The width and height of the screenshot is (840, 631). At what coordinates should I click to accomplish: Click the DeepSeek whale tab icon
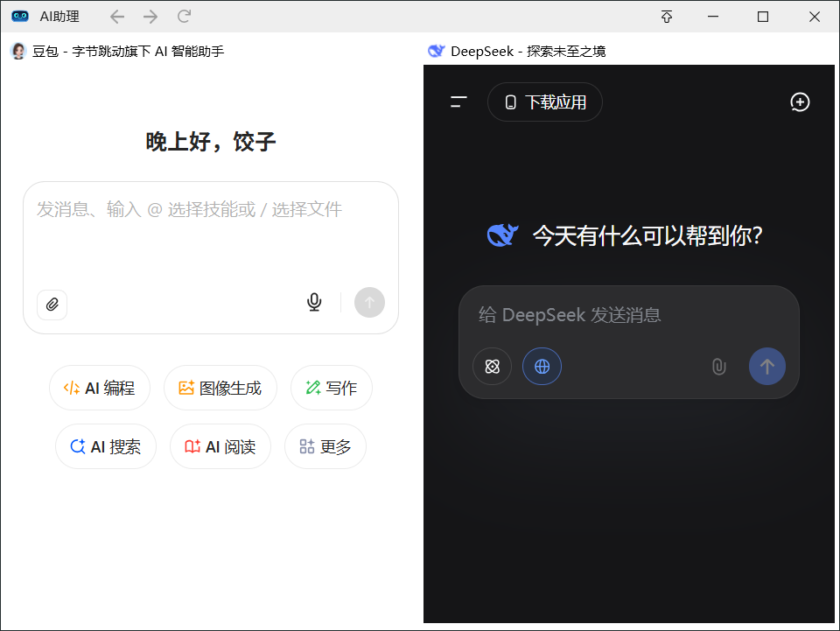point(436,51)
